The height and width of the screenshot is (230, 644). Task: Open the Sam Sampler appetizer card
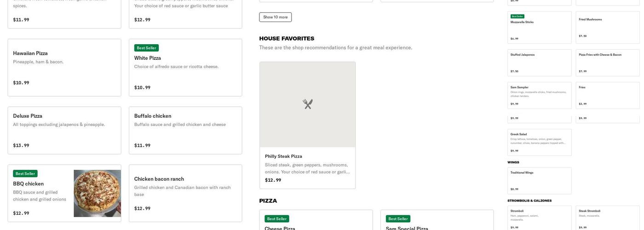[540, 96]
